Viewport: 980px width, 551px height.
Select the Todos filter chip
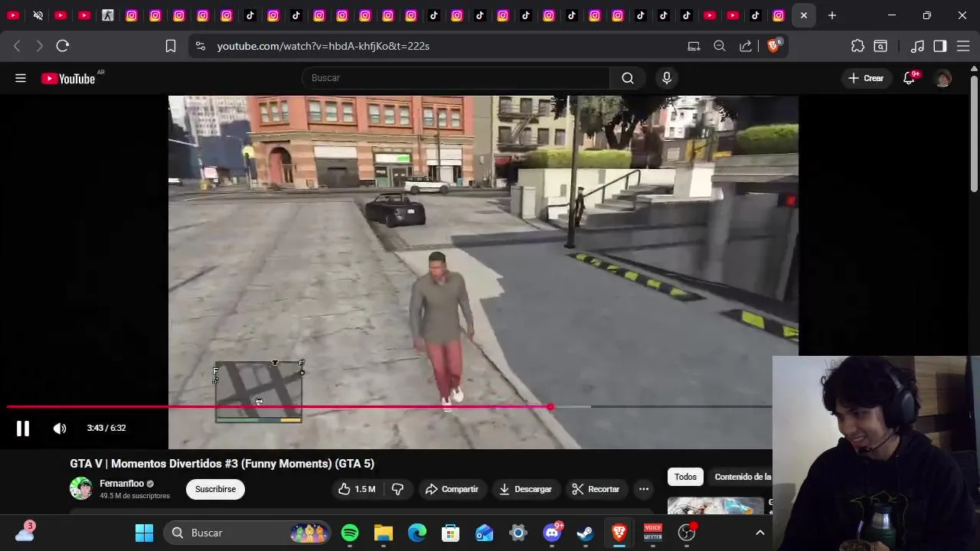click(685, 477)
